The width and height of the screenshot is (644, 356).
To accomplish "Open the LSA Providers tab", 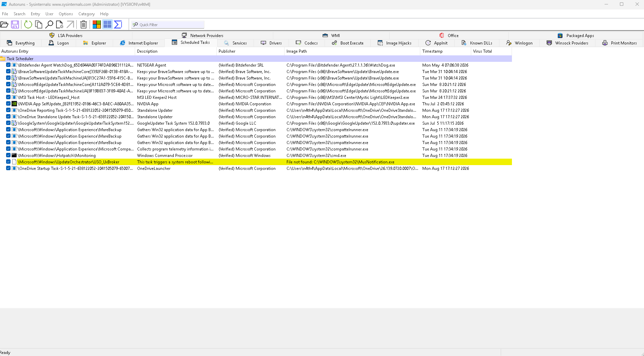I will [66, 35].
